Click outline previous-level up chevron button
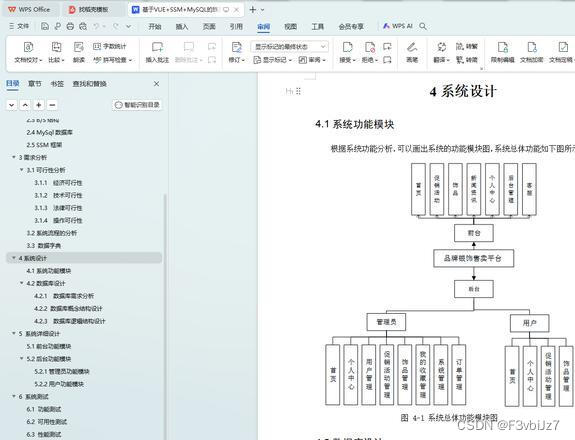This screenshot has width=575, height=440. point(25,105)
